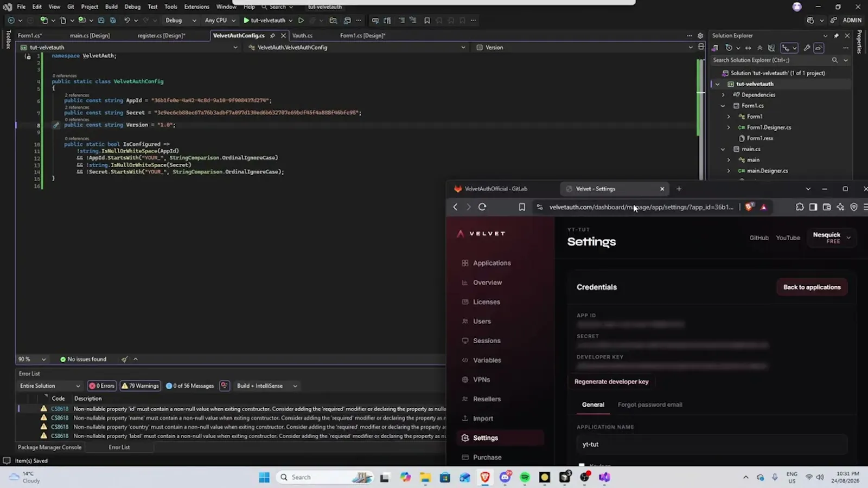Open the Build + IntelliSense dropdown
868x488 pixels.
click(x=267, y=386)
